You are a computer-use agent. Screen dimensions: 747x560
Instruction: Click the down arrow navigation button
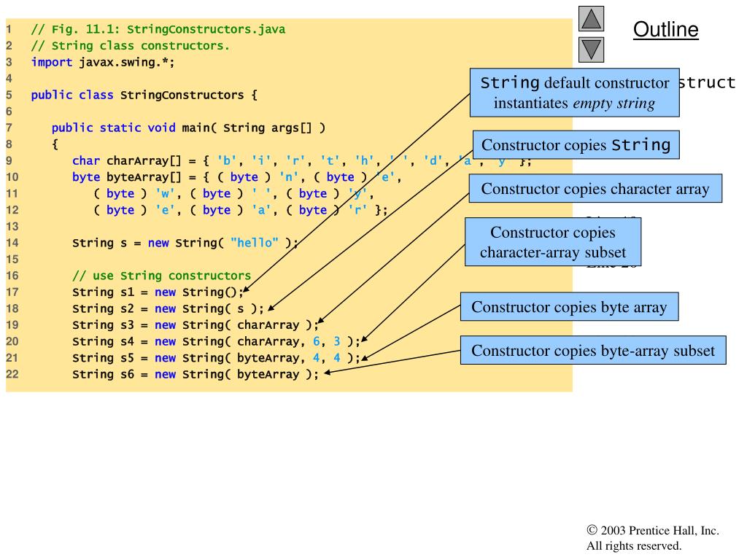(x=591, y=50)
